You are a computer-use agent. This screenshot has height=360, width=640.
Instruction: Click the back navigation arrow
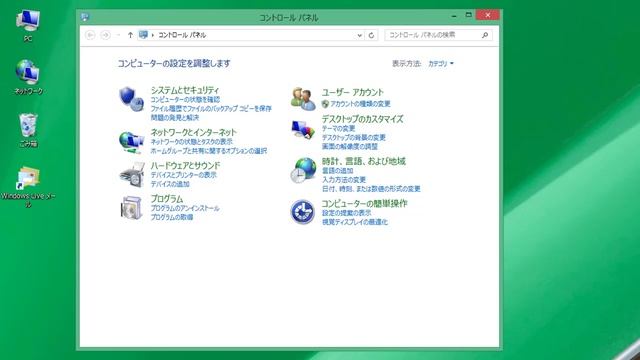[x=90, y=35]
